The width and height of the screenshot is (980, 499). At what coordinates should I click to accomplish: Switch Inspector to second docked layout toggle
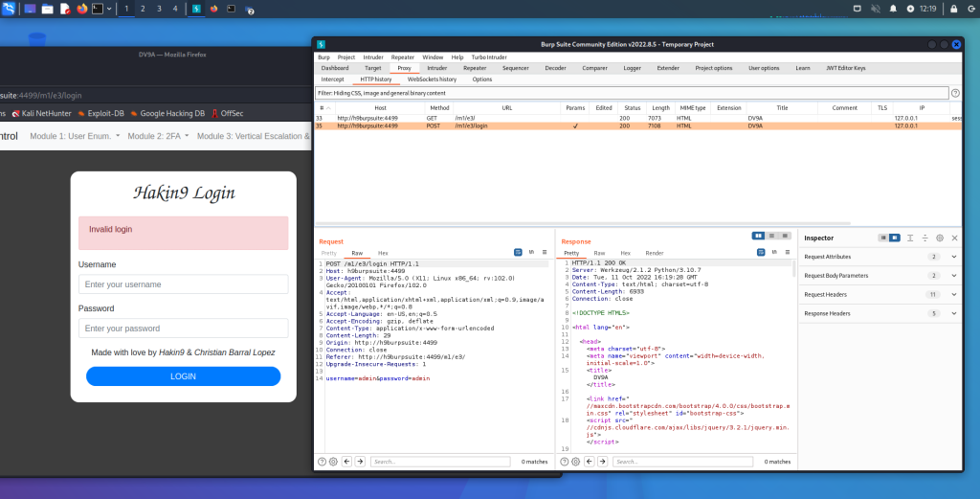click(895, 238)
